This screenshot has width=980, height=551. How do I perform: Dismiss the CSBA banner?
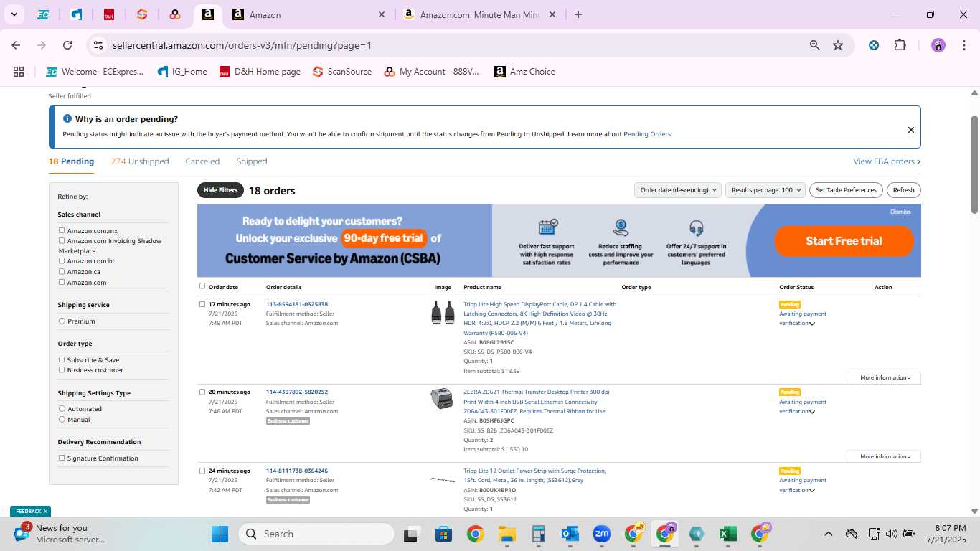(x=900, y=212)
